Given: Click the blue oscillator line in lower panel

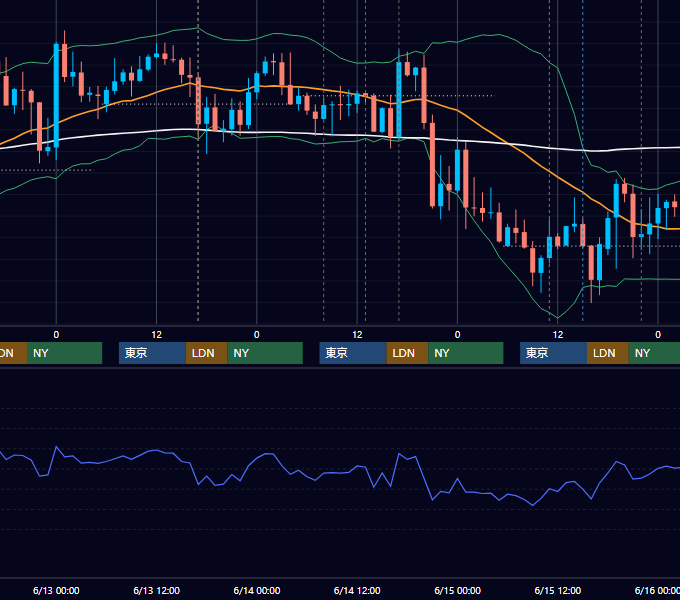Looking at the screenshot, I should click(340, 473).
